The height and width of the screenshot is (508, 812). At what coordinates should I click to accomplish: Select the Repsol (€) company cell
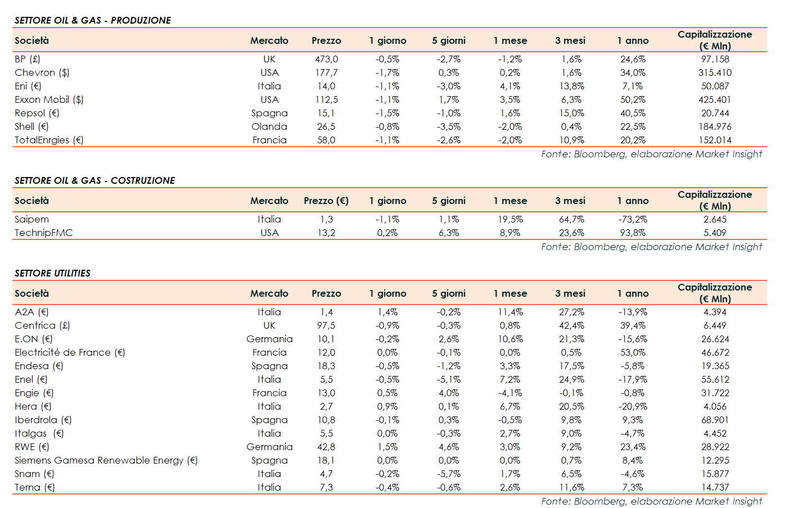[37, 113]
